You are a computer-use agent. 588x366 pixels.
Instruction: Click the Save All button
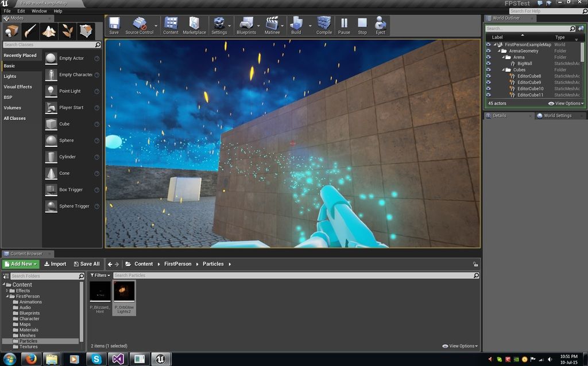[x=87, y=264]
